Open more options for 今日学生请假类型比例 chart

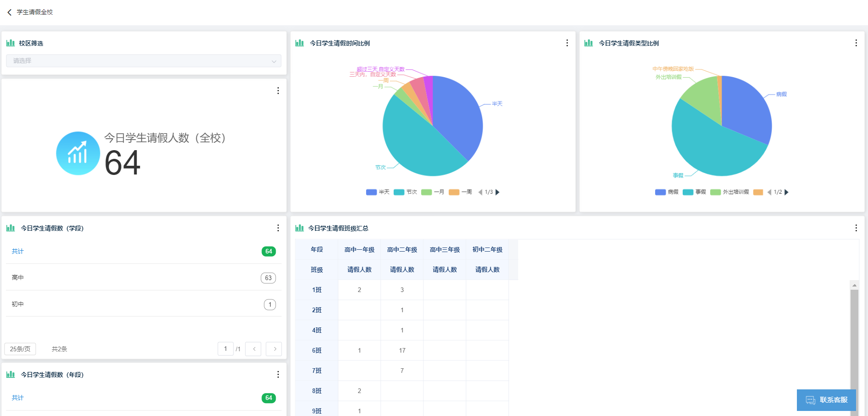click(x=856, y=43)
